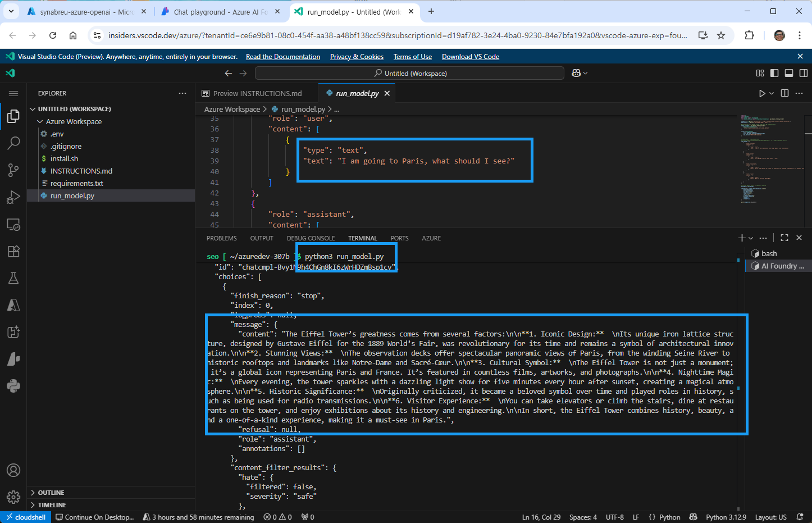This screenshot has height=523, width=812.
Task: Open editor More Actions ellipsis
Action: pos(800,93)
